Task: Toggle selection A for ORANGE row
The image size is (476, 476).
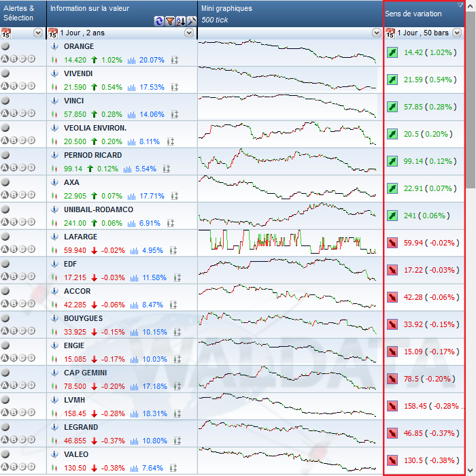Action: pyautogui.click(x=5, y=59)
